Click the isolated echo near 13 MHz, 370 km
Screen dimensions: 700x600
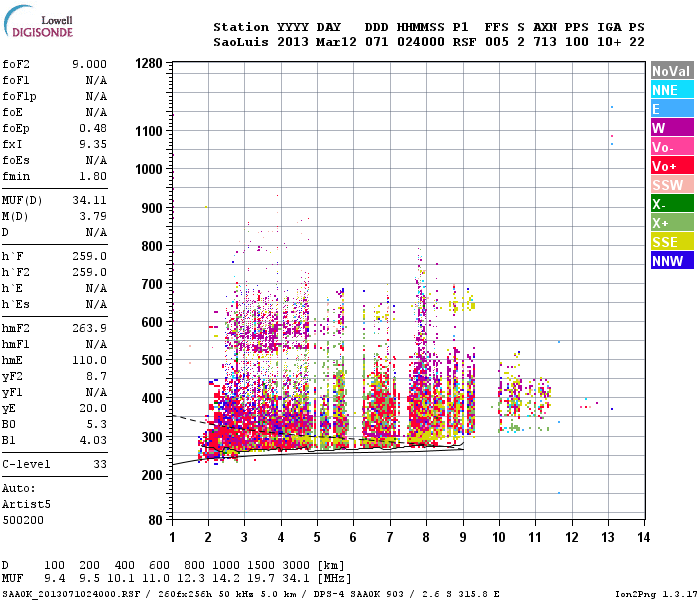coord(612,409)
